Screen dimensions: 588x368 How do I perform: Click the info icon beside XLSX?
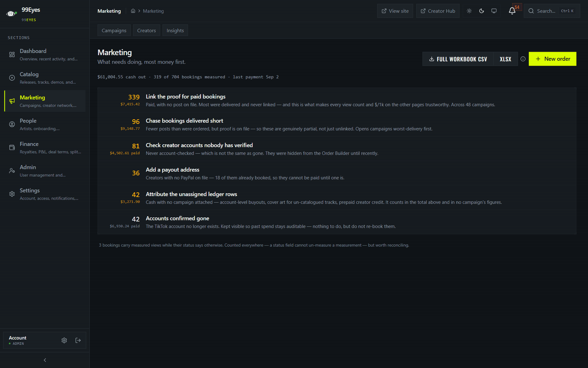click(523, 59)
